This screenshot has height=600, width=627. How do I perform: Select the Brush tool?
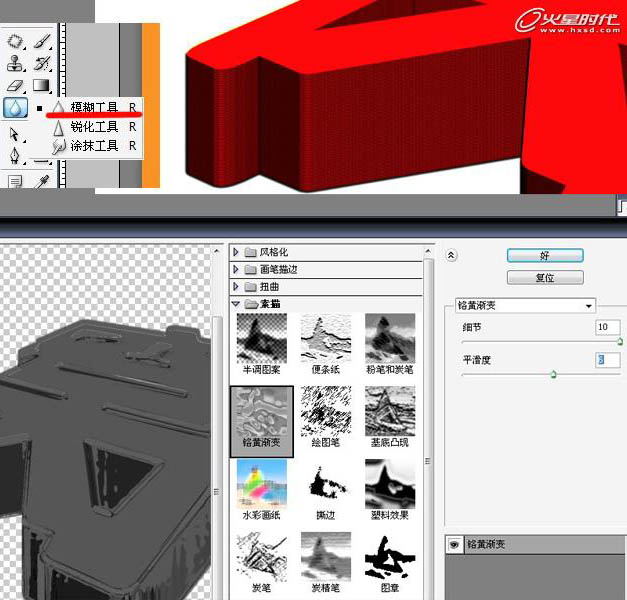click(x=41, y=42)
